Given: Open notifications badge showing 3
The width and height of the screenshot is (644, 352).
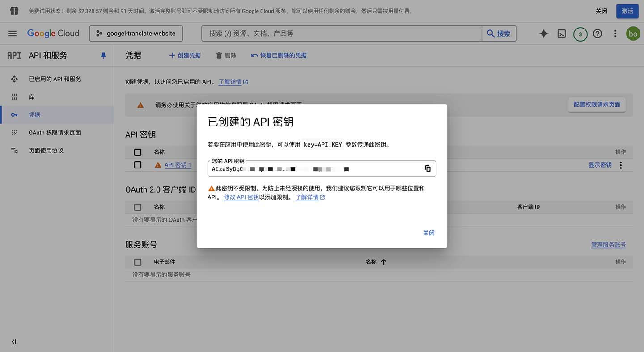Looking at the screenshot, I should 580,34.
